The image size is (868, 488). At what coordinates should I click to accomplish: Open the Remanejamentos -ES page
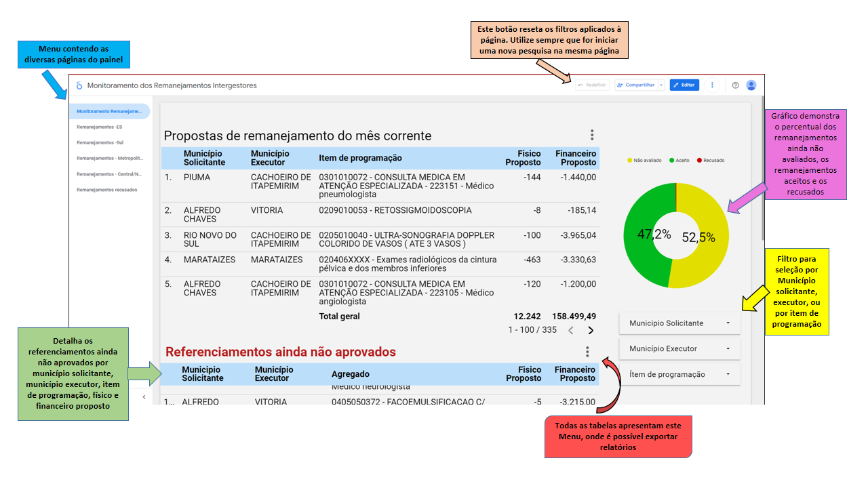tap(100, 127)
